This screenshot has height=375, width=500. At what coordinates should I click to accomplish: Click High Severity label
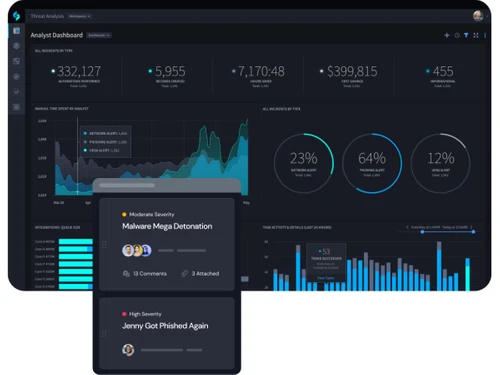(145, 314)
